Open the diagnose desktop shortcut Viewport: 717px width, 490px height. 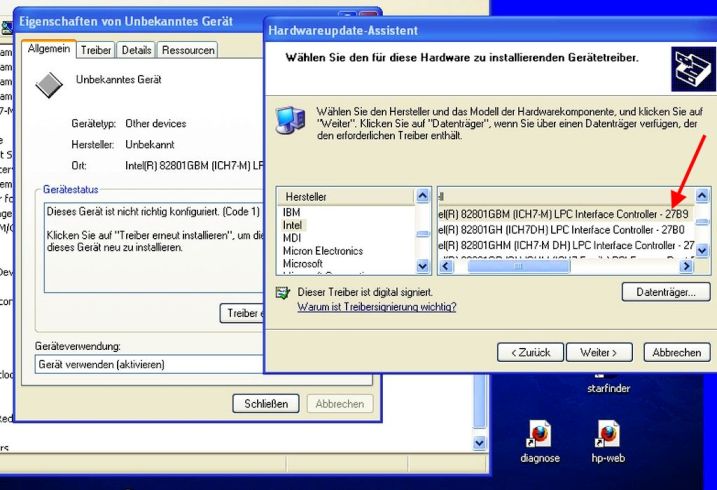pos(540,441)
